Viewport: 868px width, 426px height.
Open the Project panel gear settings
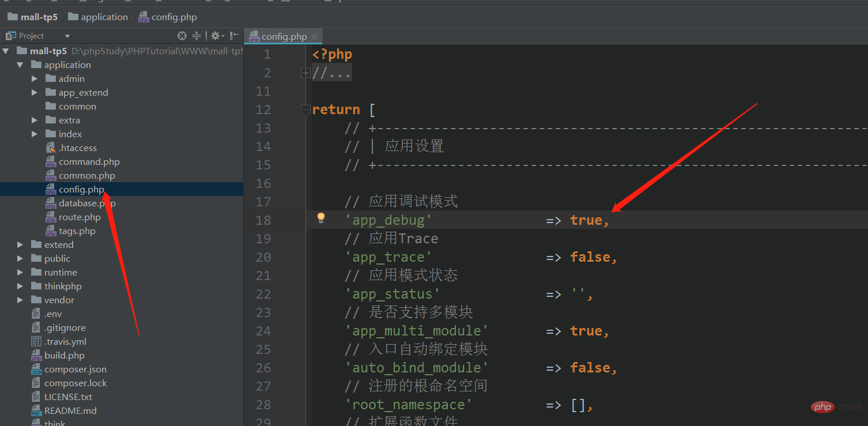coord(216,36)
